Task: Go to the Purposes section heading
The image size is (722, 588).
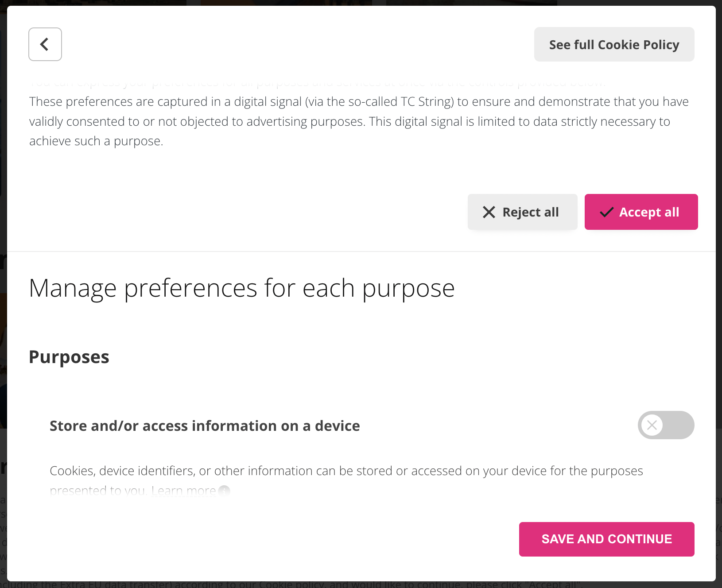Action: (69, 356)
